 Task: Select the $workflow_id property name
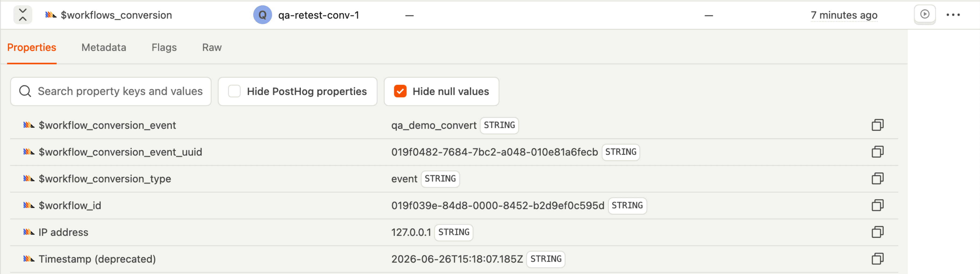(x=70, y=205)
